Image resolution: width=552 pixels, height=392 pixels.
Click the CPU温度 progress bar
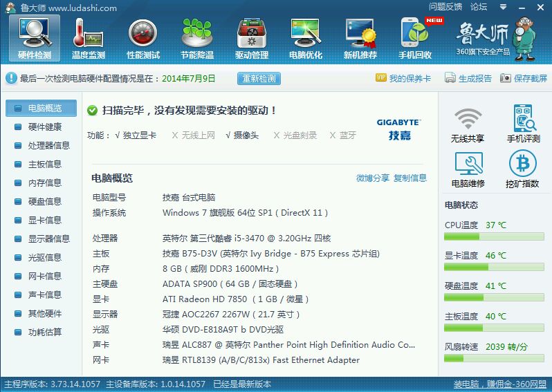pos(494,237)
